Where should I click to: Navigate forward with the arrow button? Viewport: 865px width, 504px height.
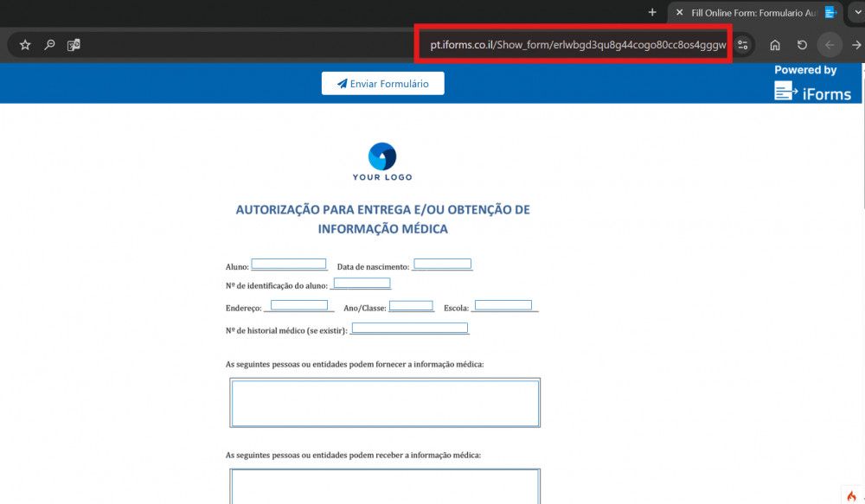pyautogui.click(x=856, y=45)
